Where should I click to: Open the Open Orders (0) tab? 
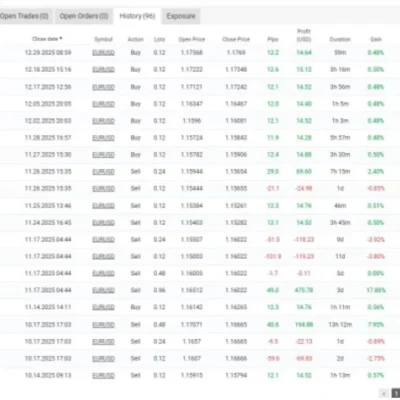pos(84,16)
